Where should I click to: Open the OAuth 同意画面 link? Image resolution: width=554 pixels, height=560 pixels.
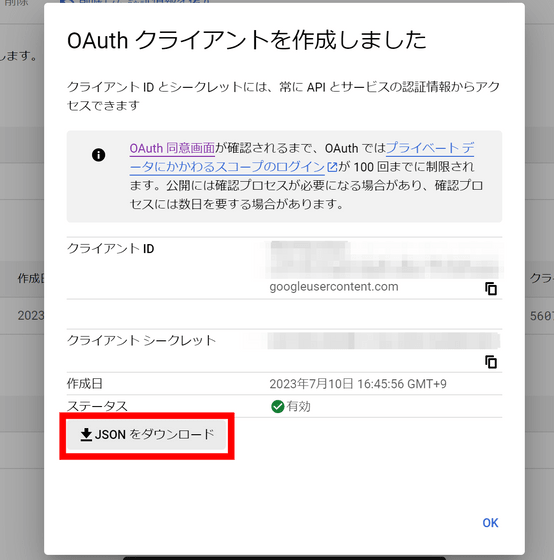click(172, 148)
